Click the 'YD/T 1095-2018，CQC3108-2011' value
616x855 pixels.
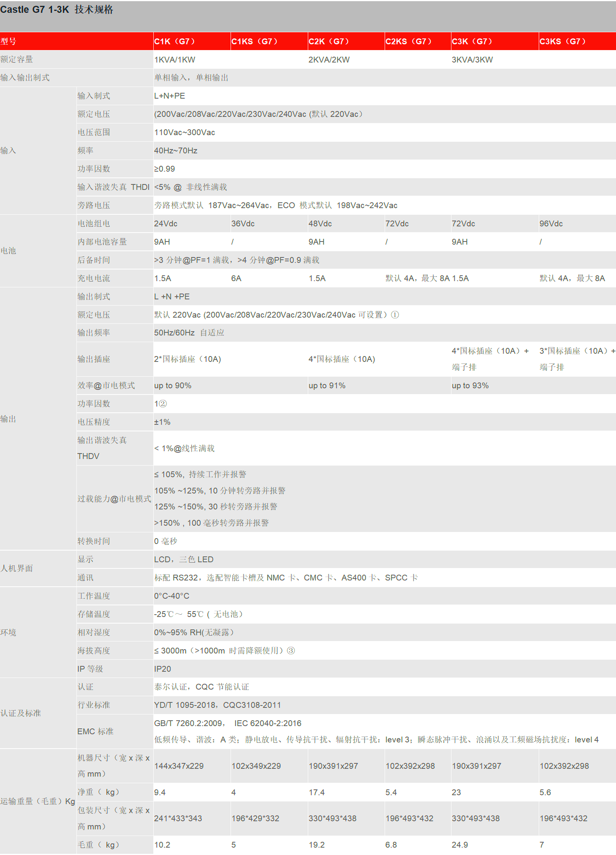218,705
